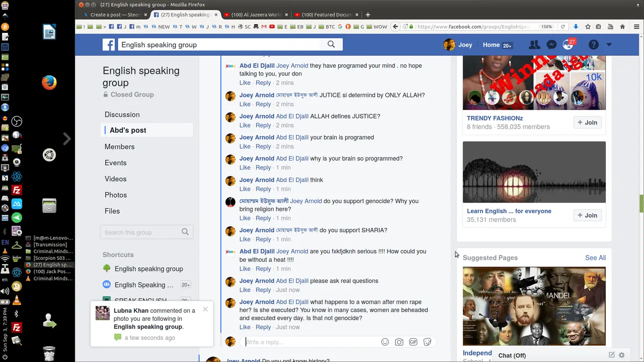Open Firefox downloads arrow icon

[576, 27]
